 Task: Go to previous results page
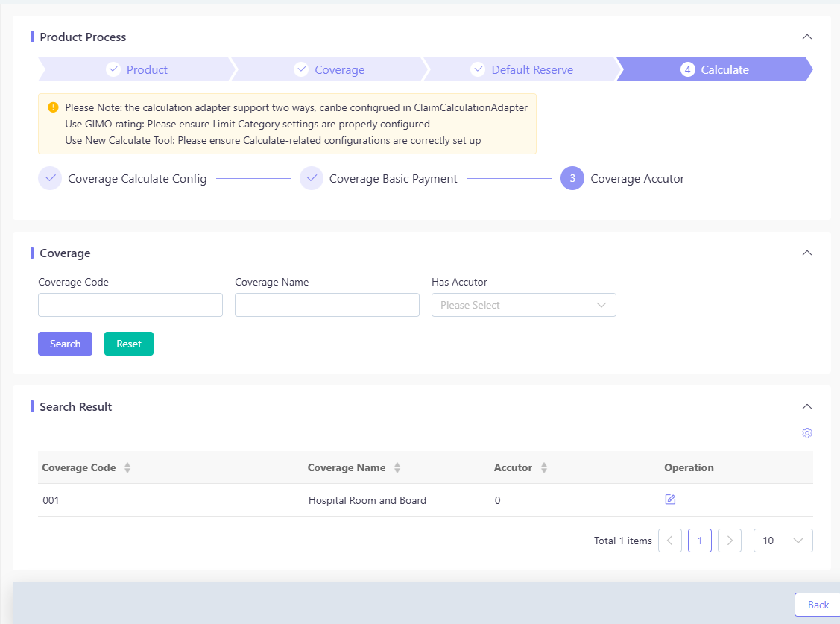(x=669, y=541)
